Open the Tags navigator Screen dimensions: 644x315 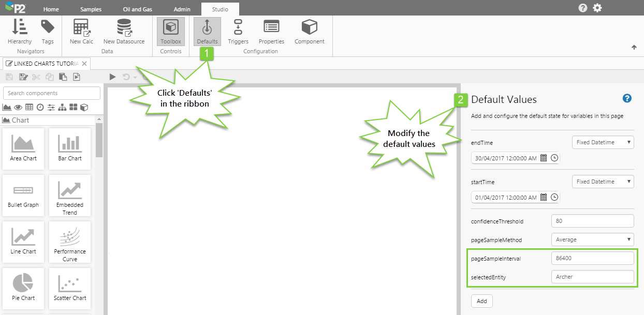point(48,31)
